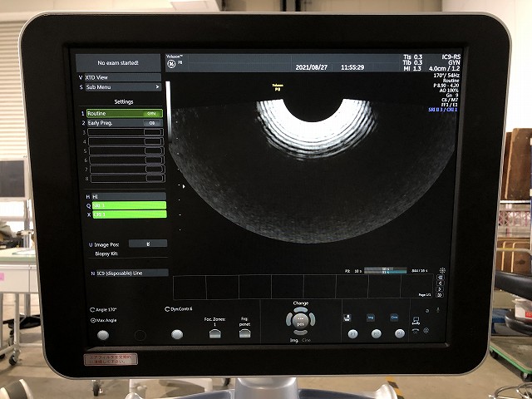Screen dimensions: 532x399
Task: Click the Img save icon above P2
Action: [371, 318]
